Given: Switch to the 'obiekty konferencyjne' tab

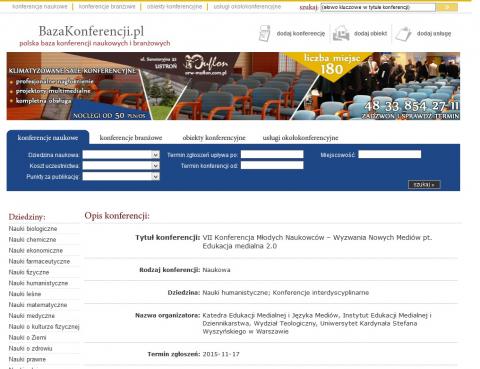Looking at the screenshot, I should 214,138.
